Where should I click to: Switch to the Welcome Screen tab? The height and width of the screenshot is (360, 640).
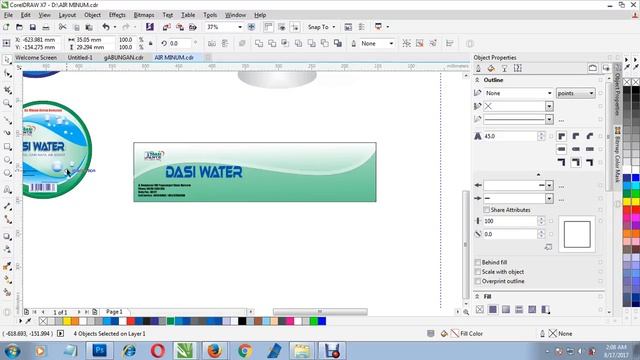[x=36, y=58]
